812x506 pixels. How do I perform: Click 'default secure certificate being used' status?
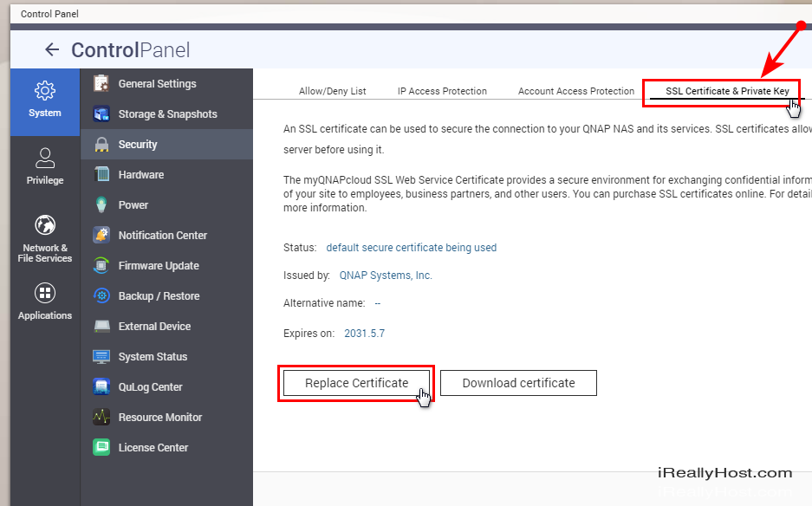coord(411,248)
